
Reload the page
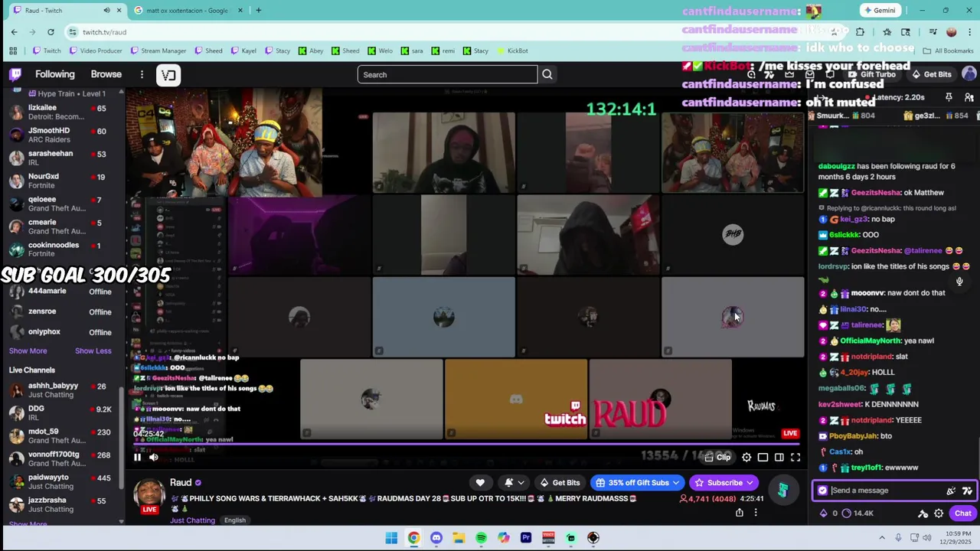(51, 31)
